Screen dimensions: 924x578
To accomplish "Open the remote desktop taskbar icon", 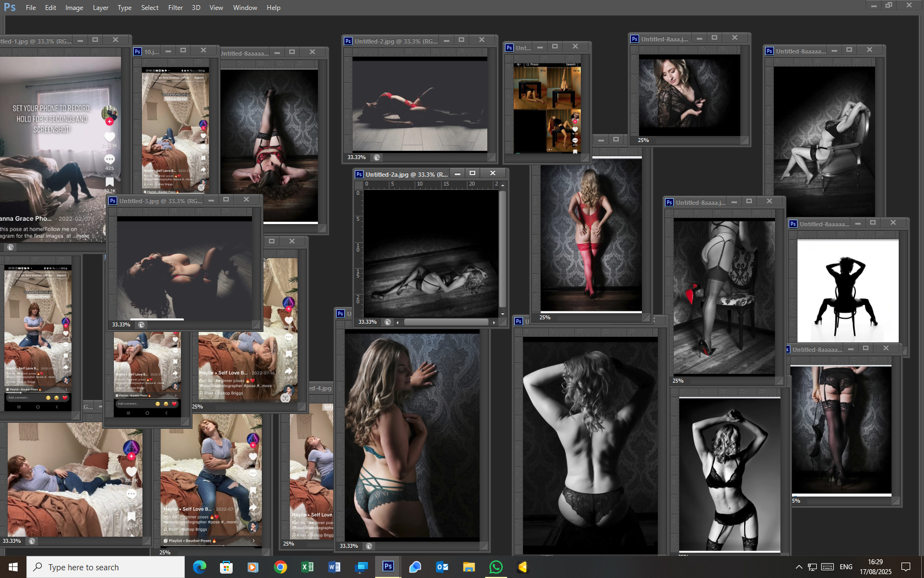I will tap(361, 567).
